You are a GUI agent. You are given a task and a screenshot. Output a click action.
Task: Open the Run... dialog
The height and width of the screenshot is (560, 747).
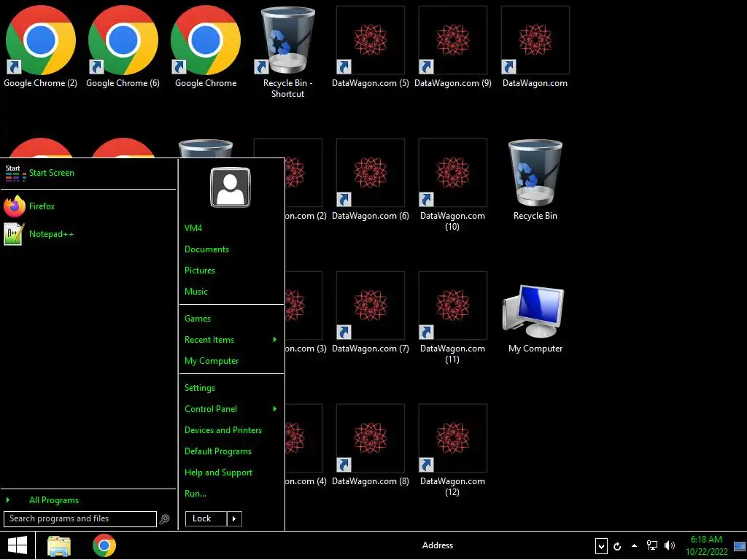click(196, 494)
